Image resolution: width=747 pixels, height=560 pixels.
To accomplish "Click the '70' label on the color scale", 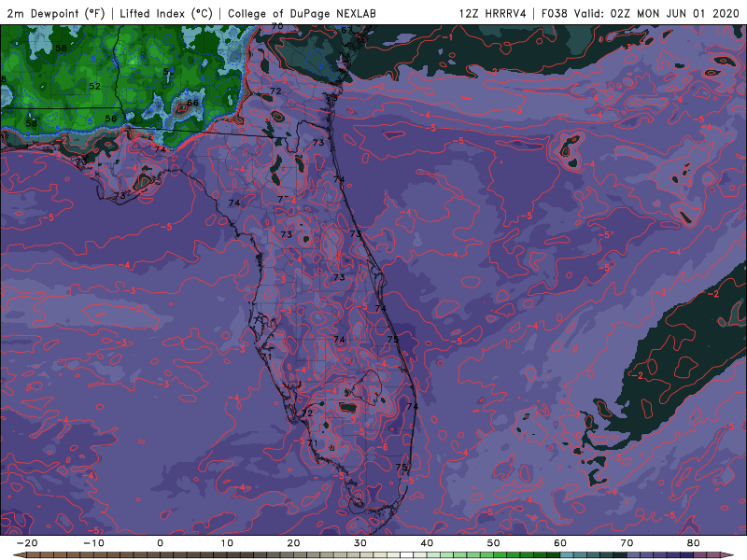I will coord(627,543).
